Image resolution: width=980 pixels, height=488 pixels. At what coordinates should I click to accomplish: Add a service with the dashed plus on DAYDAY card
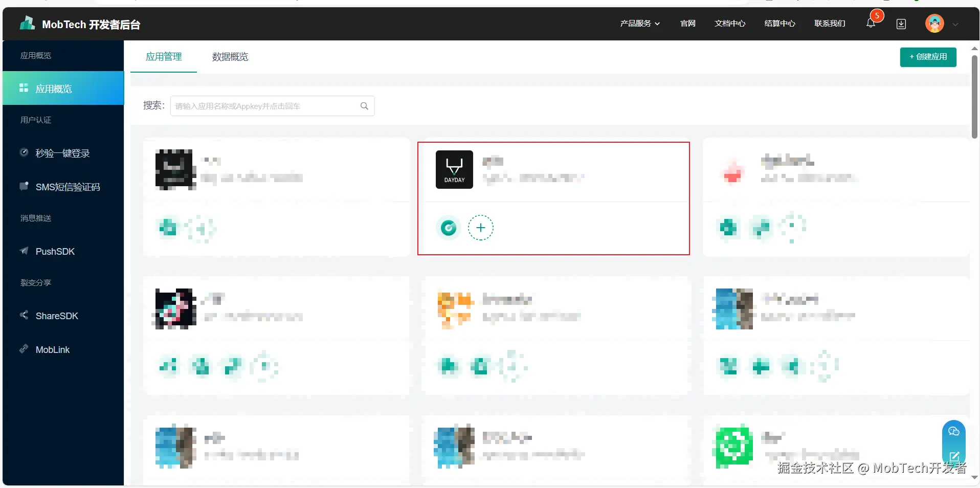480,228
